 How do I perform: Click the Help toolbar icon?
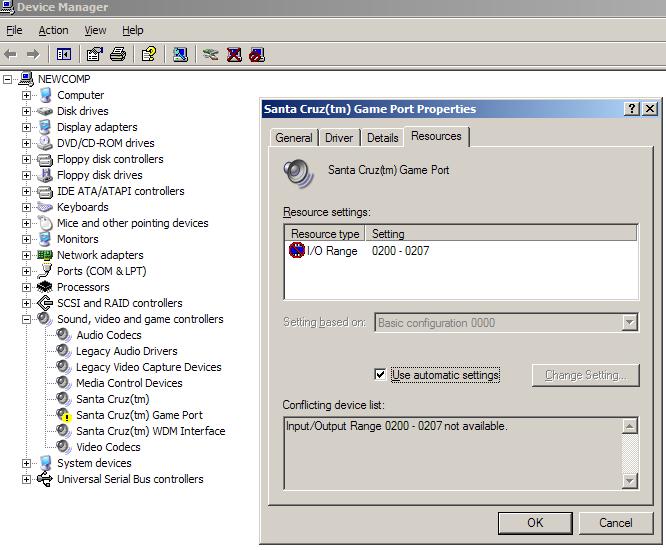(149, 54)
